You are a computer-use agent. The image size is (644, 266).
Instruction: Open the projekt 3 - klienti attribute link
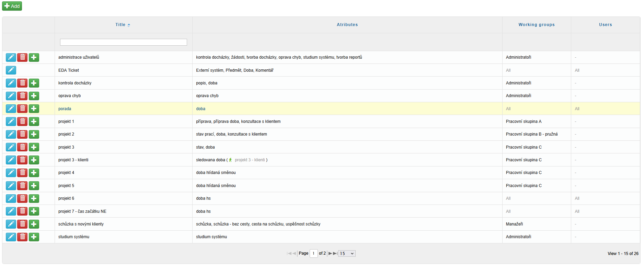coord(250,160)
